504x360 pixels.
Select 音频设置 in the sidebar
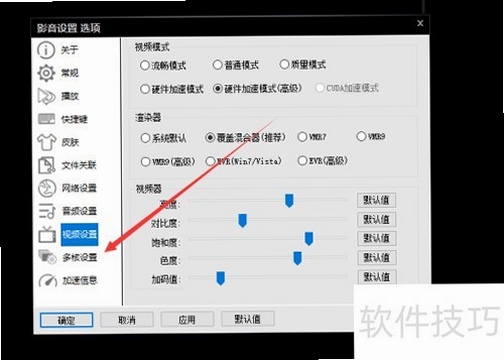point(80,211)
